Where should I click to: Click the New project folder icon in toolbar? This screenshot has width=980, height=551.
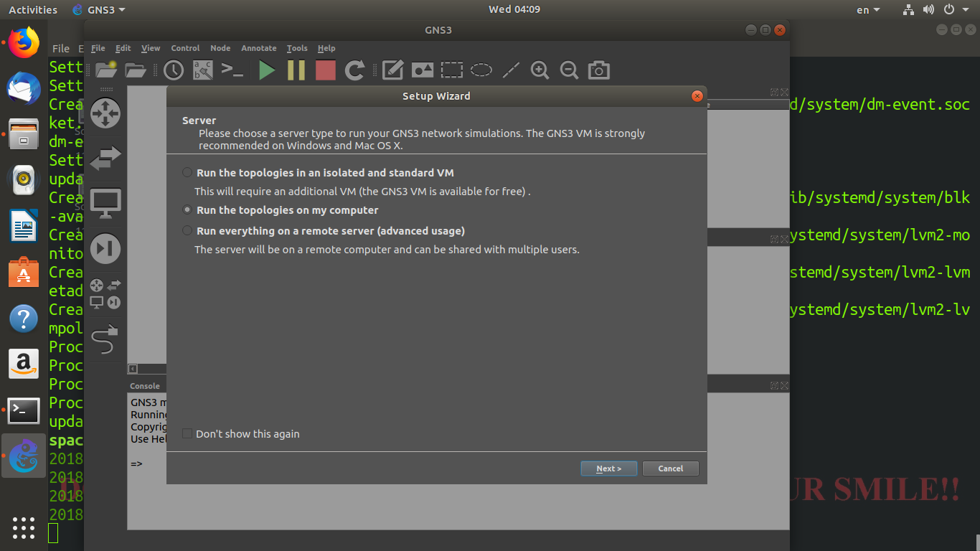pyautogui.click(x=106, y=70)
